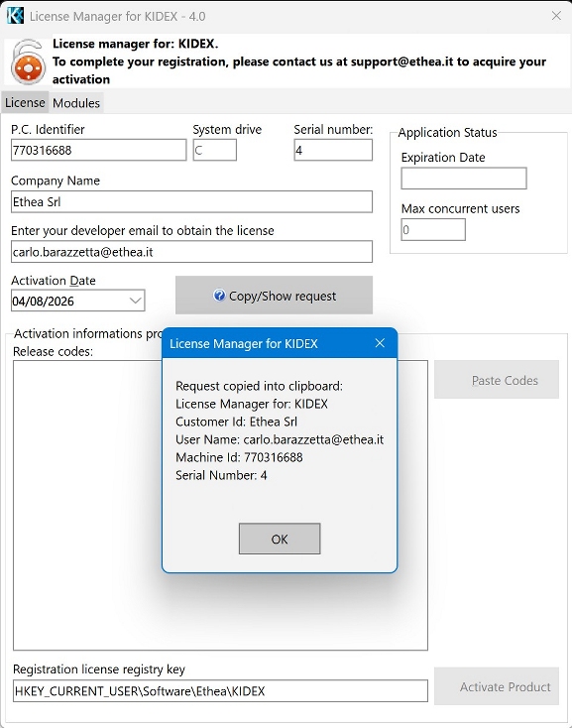Click the 'Serial Number: 4' dialog line
The width and height of the screenshot is (572, 728).
tap(221, 475)
